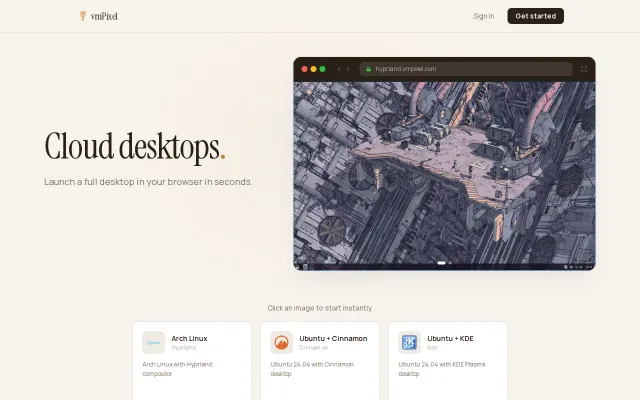This screenshot has width=640, height=400.
Task: Click 'Ubuntu 24.04 with Cinnamon desktop' description
Action: pos(312,369)
